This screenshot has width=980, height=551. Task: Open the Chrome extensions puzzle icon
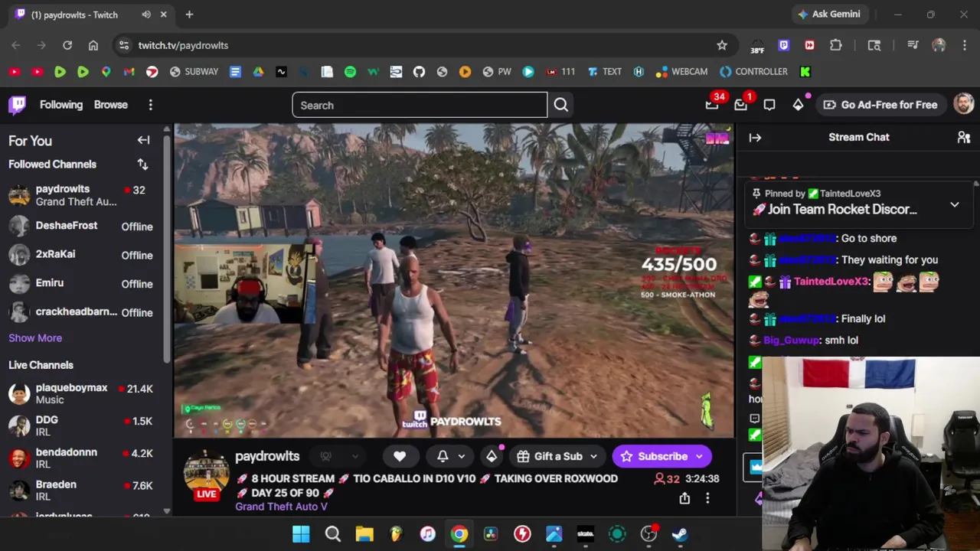point(836,45)
